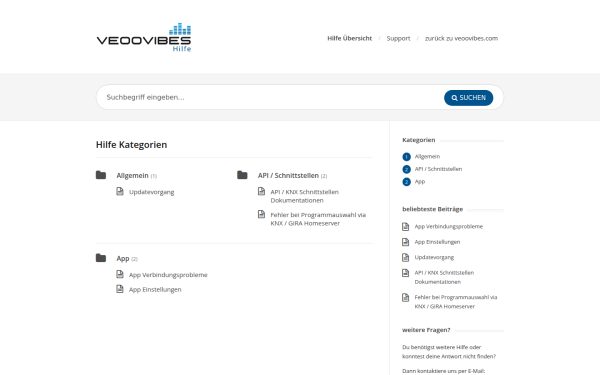This screenshot has width=600, height=375.
Task: Select App in sidebar Kategorien
Action: point(420,181)
